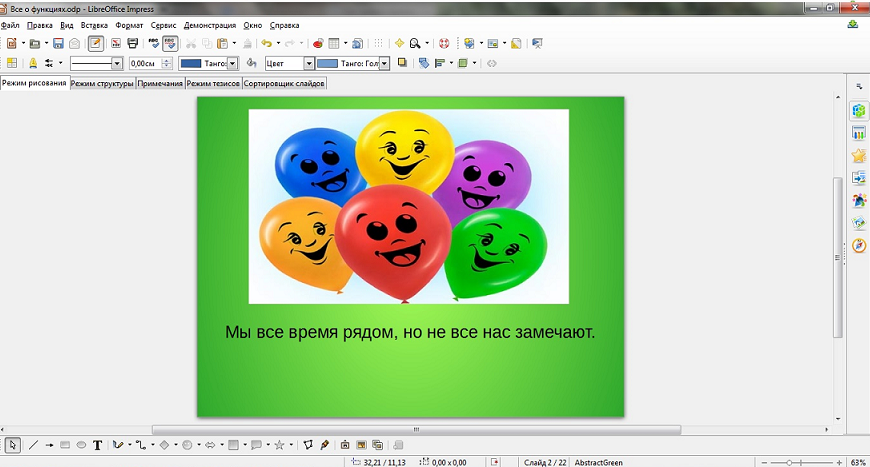This screenshot has height=467, width=870.
Task: Choose the Rectangle shape tool
Action: 65,445
